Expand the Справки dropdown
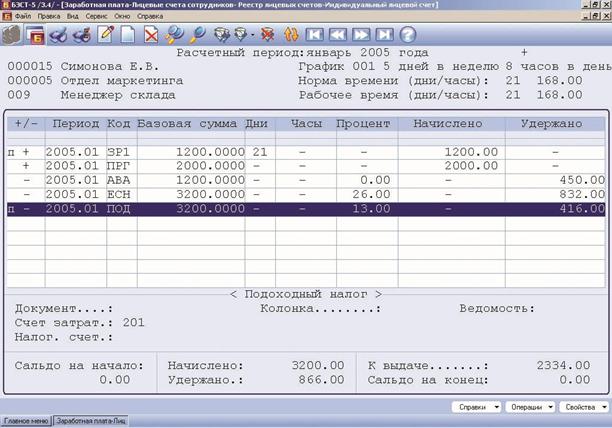 pos(477,407)
